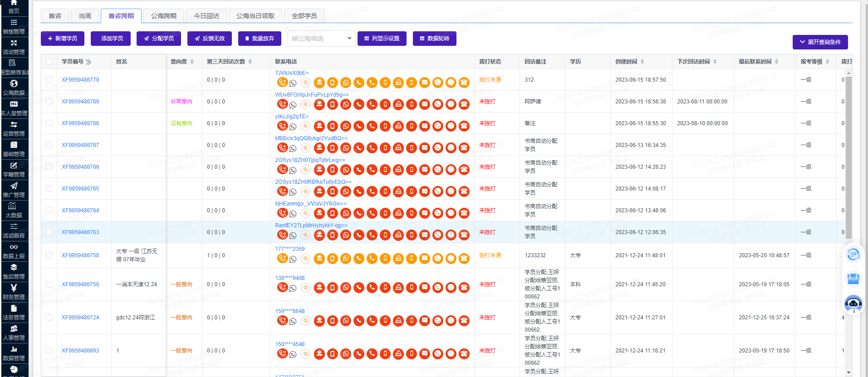The height and width of the screenshot is (377, 868).
Task: Click the floating robot assistant icon
Action: point(853,304)
